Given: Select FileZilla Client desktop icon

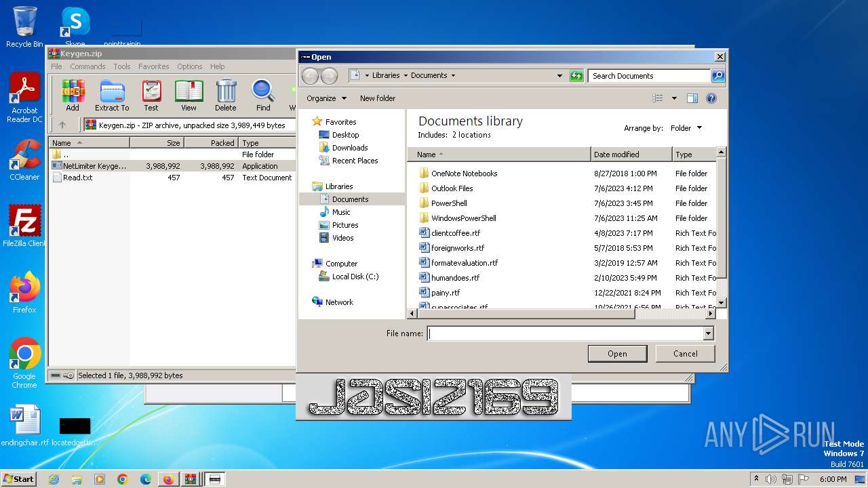Looking at the screenshot, I should click(x=24, y=226).
